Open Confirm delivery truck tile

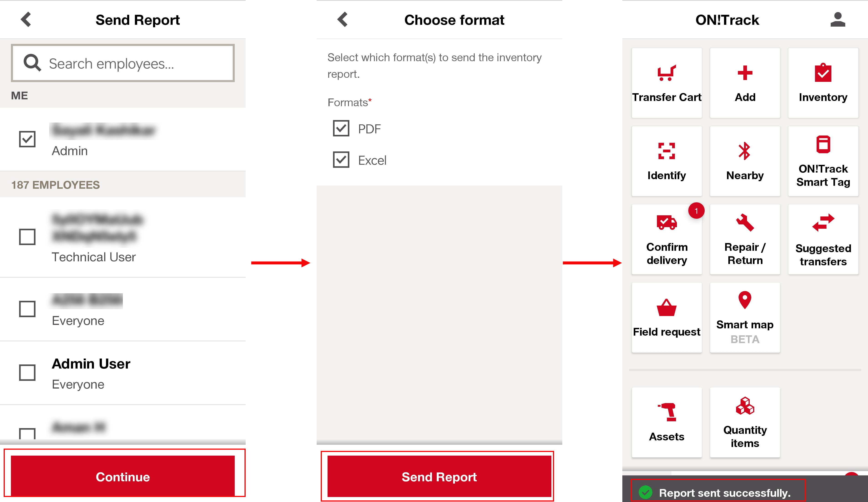666,239
